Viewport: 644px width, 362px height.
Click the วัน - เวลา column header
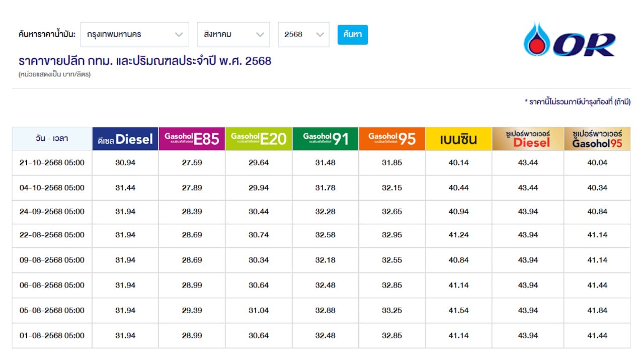click(x=52, y=138)
